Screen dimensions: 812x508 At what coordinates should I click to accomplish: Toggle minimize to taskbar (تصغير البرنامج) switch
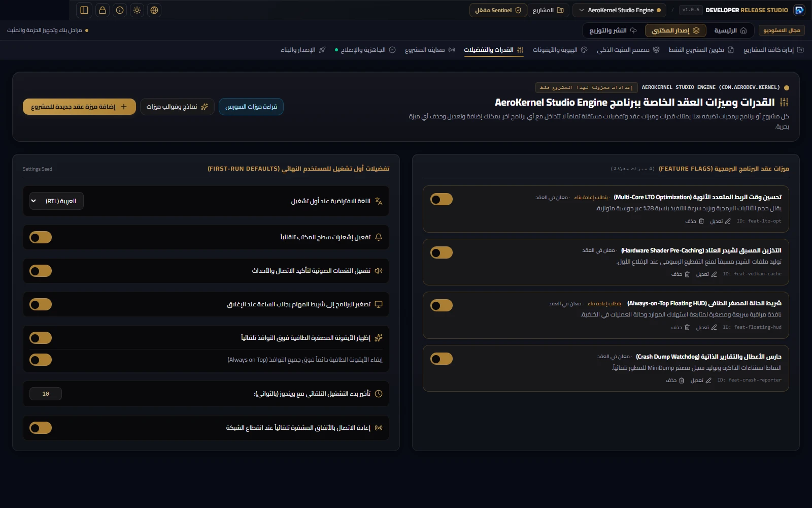41,304
